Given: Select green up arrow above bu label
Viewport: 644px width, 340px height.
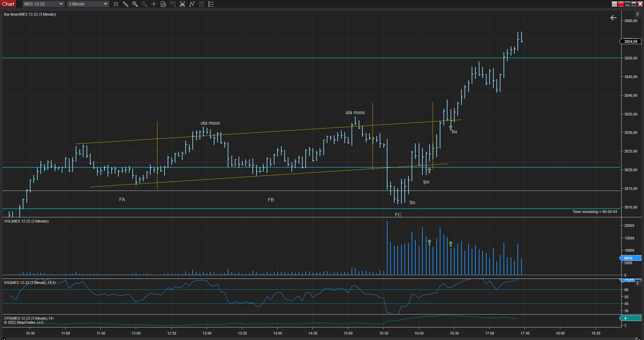Looking at the screenshot, I should (x=451, y=127).
